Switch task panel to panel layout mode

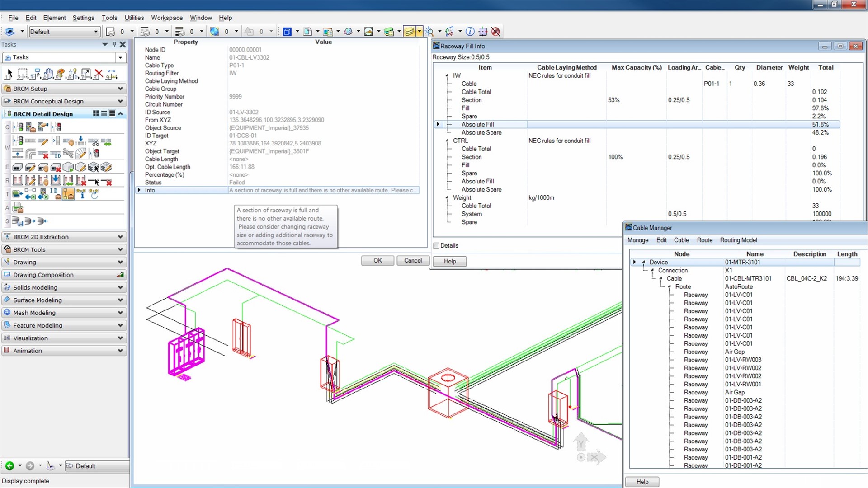point(112,113)
